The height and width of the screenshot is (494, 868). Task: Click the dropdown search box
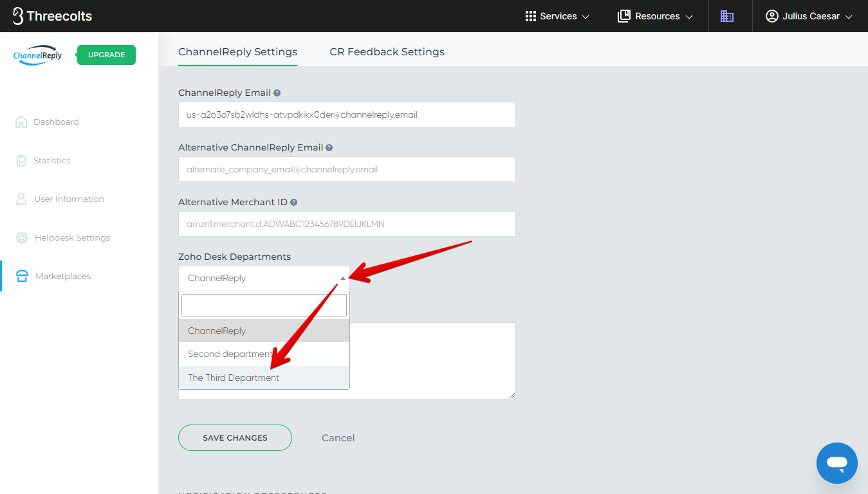coord(264,305)
